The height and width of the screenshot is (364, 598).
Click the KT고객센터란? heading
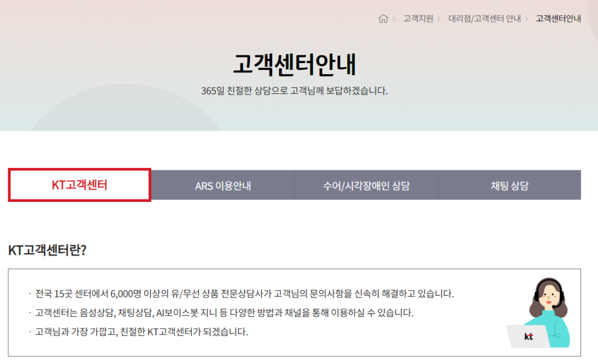pos(47,250)
